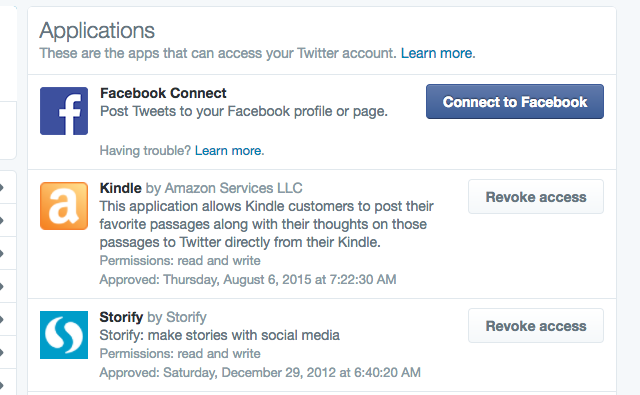Select the Facebook Connect app title

(x=163, y=93)
